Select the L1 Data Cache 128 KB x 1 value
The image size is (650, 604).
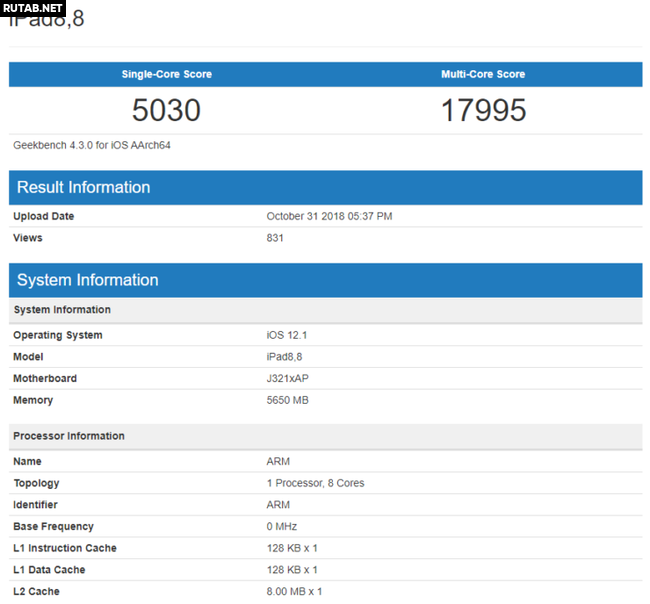click(x=292, y=570)
